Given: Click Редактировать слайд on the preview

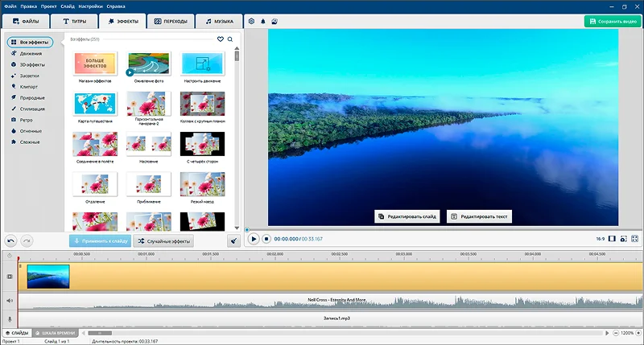Looking at the screenshot, I should (x=407, y=216).
